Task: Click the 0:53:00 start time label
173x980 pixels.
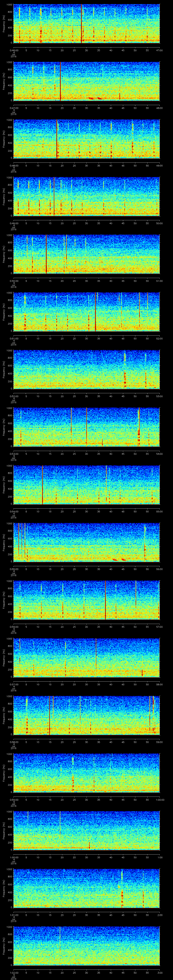Action: click(14, 454)
